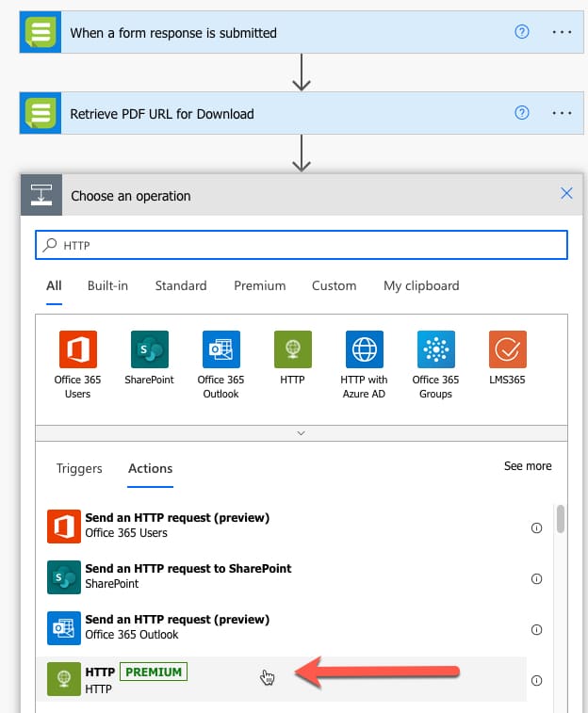Click the actions list scrollbar thumb
Viewport: 588px width, 713px height.
561,518
